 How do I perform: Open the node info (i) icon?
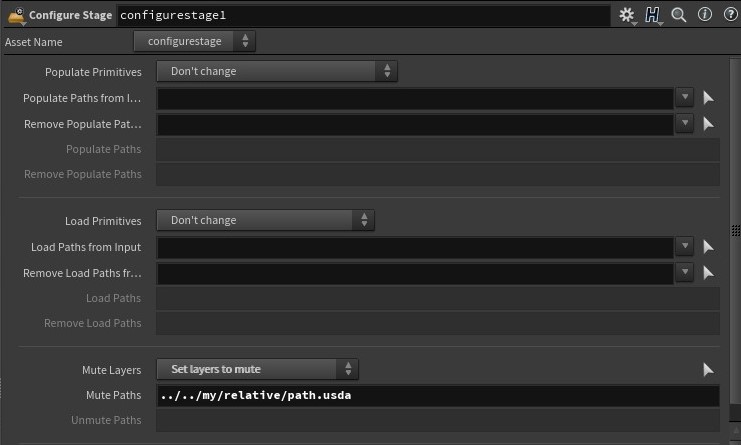pyautogui.click(x=705, y=15)
